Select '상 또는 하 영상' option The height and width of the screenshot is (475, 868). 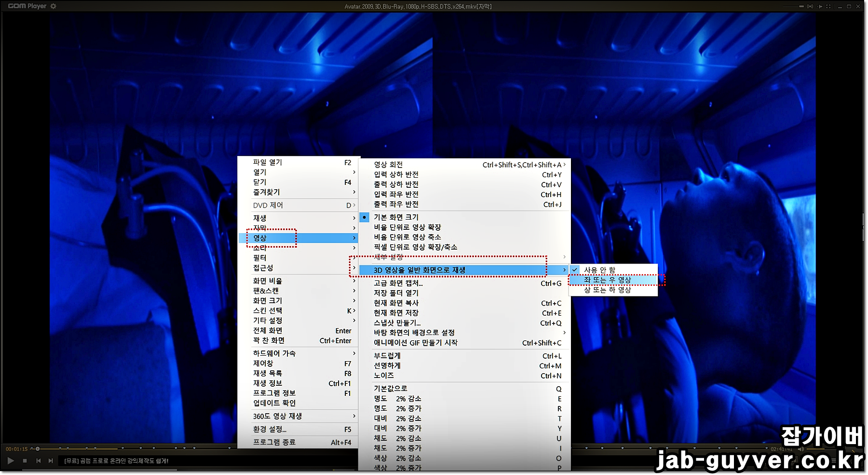click(613, 290)
